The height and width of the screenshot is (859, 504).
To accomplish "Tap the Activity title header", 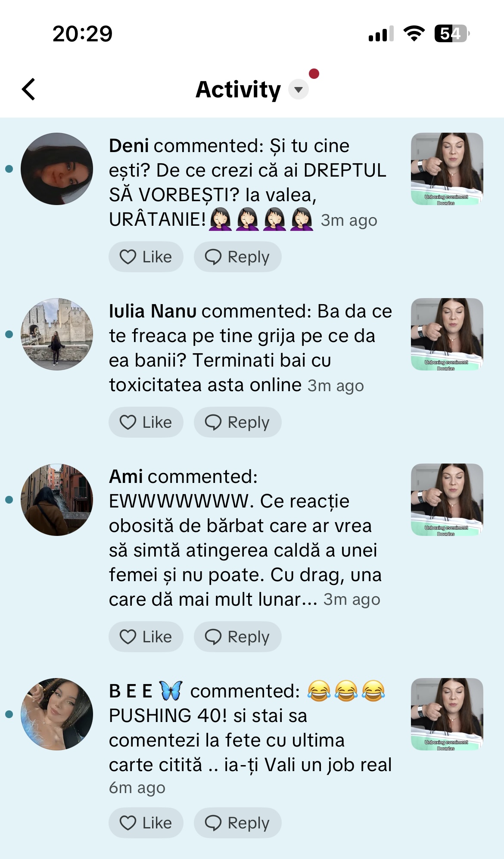I will click(x=238, y=90).
